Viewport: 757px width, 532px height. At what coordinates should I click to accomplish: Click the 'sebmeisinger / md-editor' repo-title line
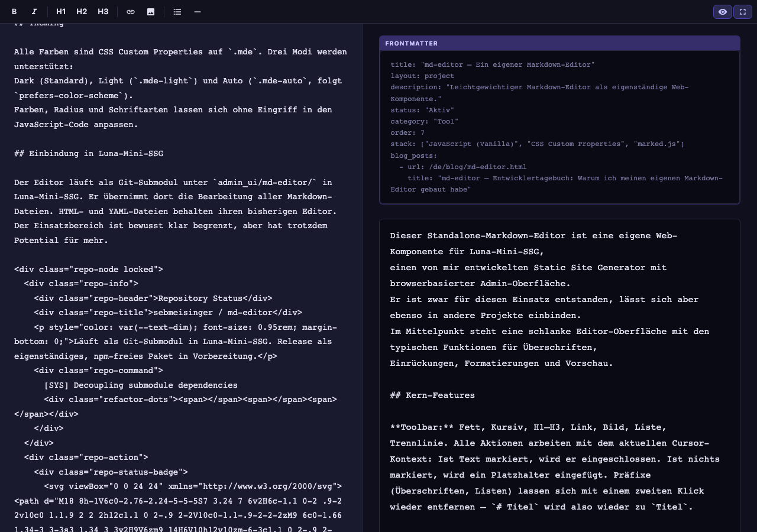click(x=168, y=313)
